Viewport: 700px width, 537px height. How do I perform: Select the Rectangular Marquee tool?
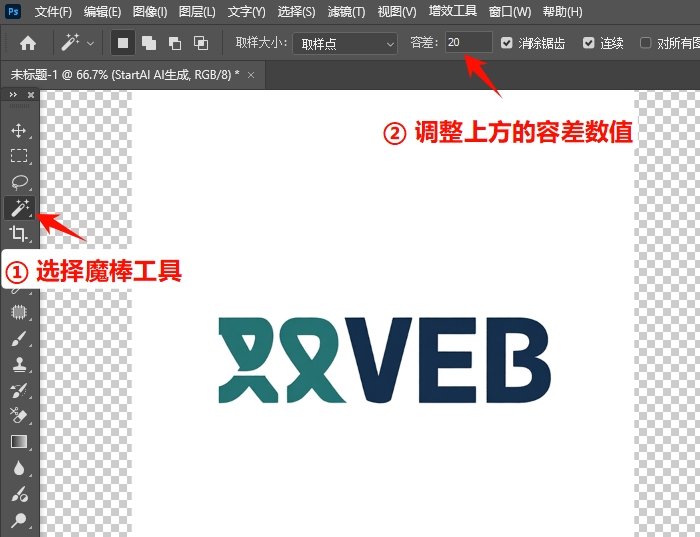pos(19,155)
